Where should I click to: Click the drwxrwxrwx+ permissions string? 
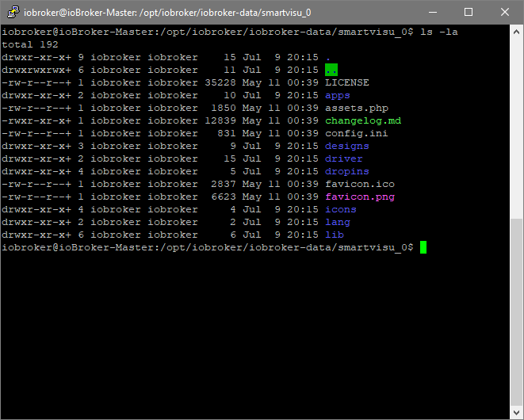click(x=36, y=71)
